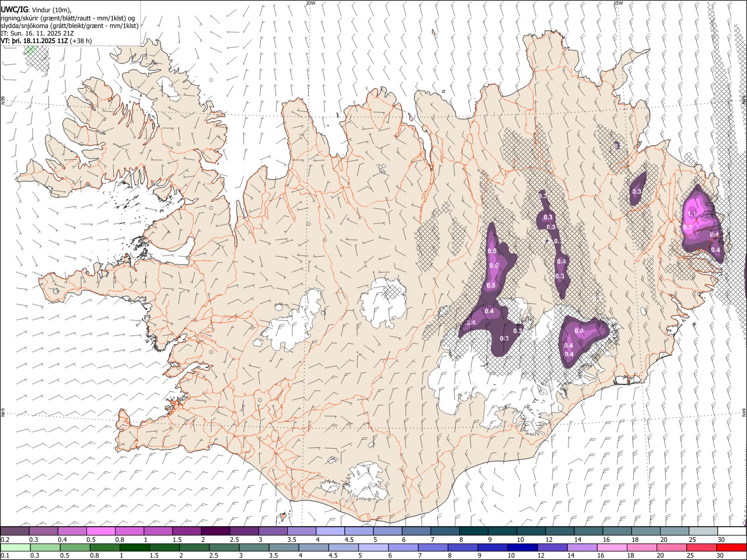Pick the bright pink swatch between 0.5 and 0.8

(100, 531)
